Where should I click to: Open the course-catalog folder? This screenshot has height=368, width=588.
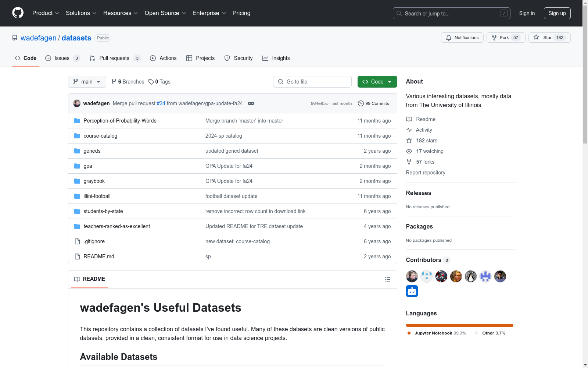(x=100, y=136)
